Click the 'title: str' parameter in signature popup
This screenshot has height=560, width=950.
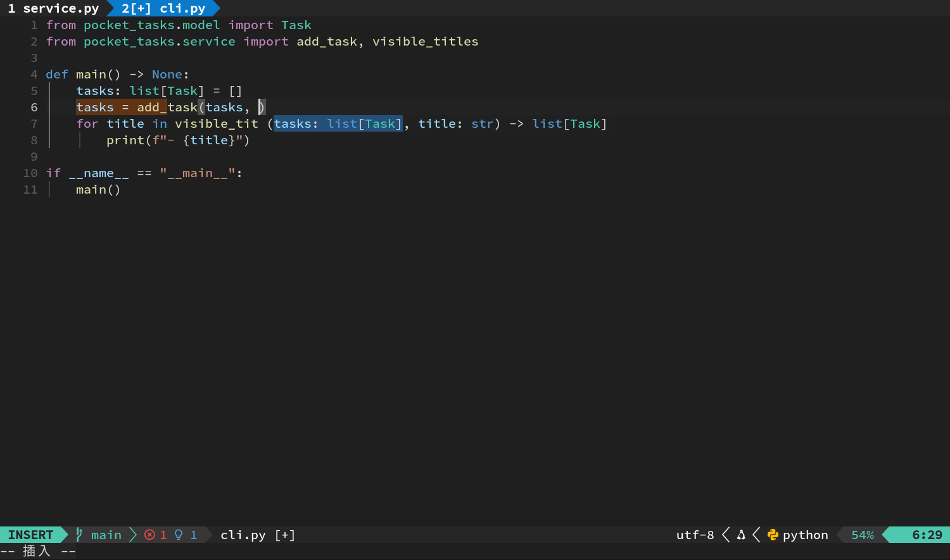click(x=455, y=123)
